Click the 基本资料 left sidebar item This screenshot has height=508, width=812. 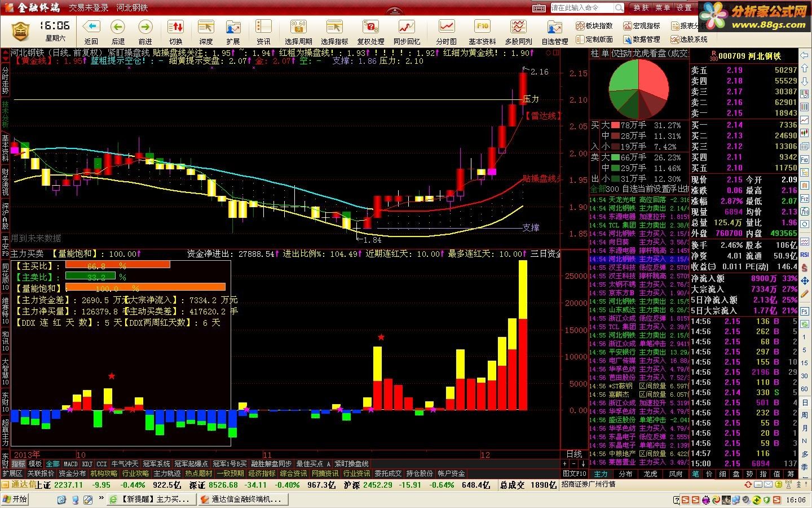pos(5,148)
